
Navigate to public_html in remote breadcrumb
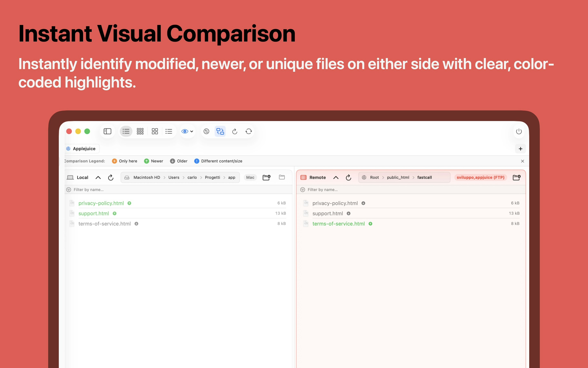click(398, 177)
